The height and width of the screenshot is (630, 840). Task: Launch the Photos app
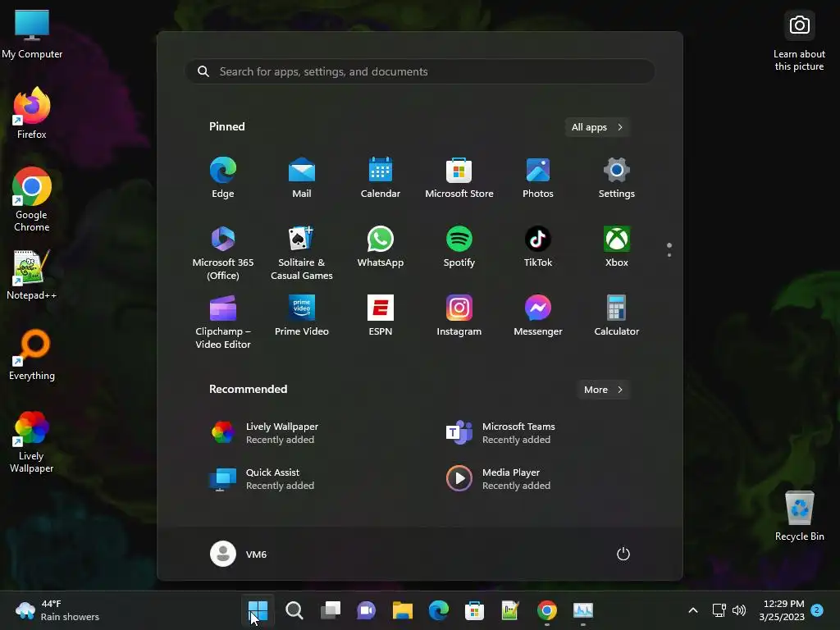pyautogui.click(x=538, y=178)
